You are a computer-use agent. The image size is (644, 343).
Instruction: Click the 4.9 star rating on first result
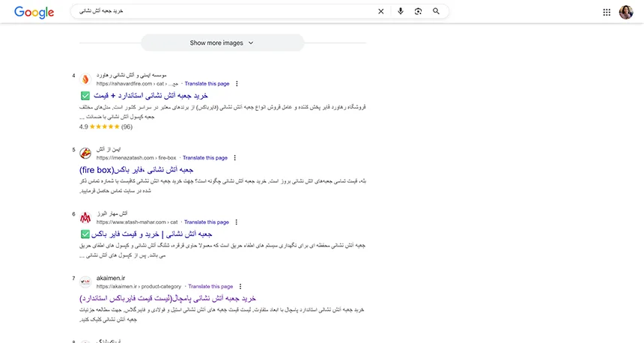pos(105,127)
